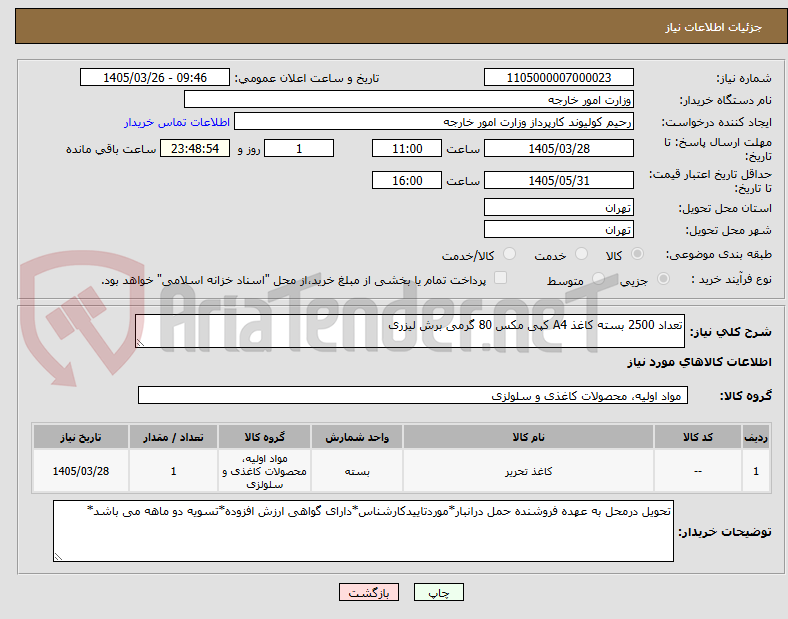
Task: Click the جزئیات اطلاعات نیاز page header
Action: pyautogui.click(x=714, y=27)
